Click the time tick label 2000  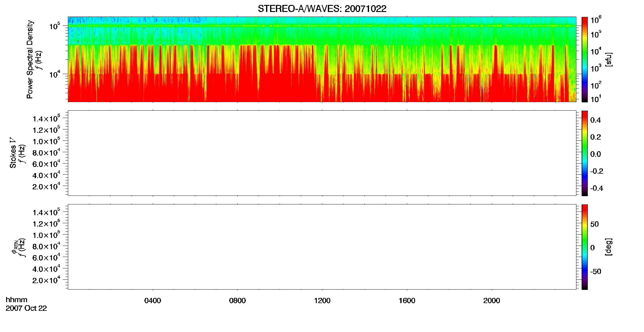[x=492, y=301]
